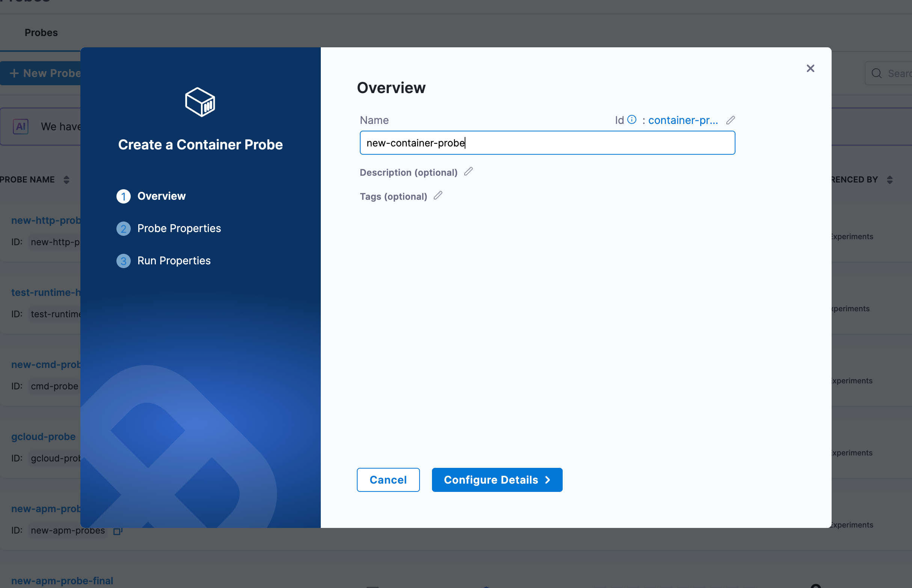
Task: Click the container cube icon in the sidebar
Action: pyautogui.click(x=200, y=103)
